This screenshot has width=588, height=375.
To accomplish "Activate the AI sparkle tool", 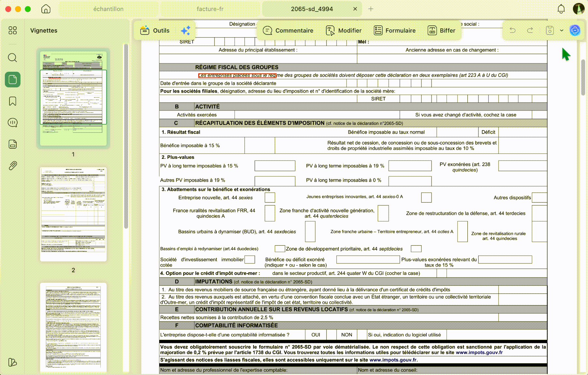I will coord(185,31).
